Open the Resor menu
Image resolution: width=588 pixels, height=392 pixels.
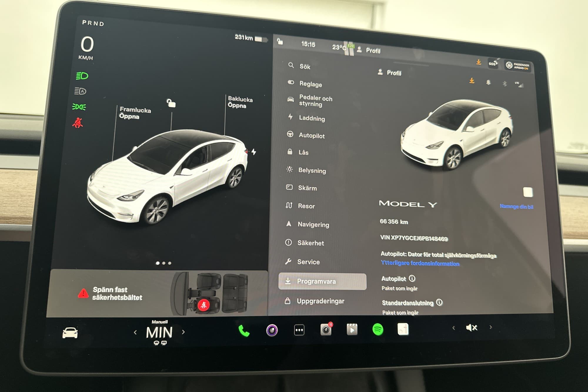(x=300, y=206)
